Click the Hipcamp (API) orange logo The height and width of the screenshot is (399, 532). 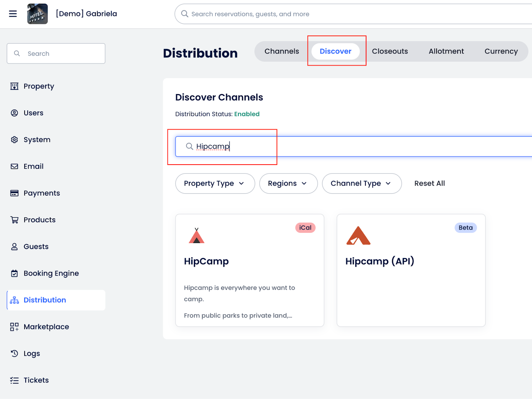coord(358,235)
